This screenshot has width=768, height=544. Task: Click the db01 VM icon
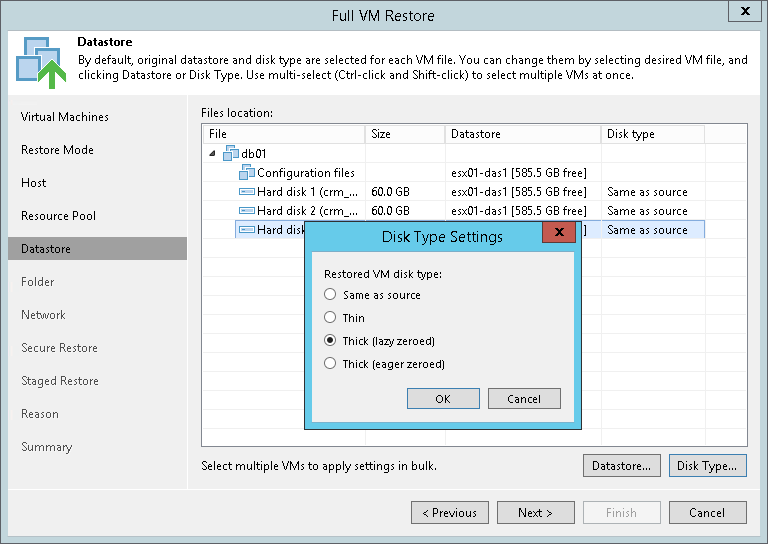click(230, 153)
